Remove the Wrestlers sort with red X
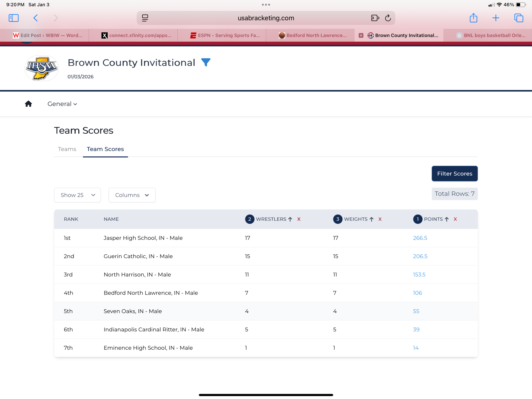Image resolution: width=532 pixels, height=399 pixels. (299, 219)
